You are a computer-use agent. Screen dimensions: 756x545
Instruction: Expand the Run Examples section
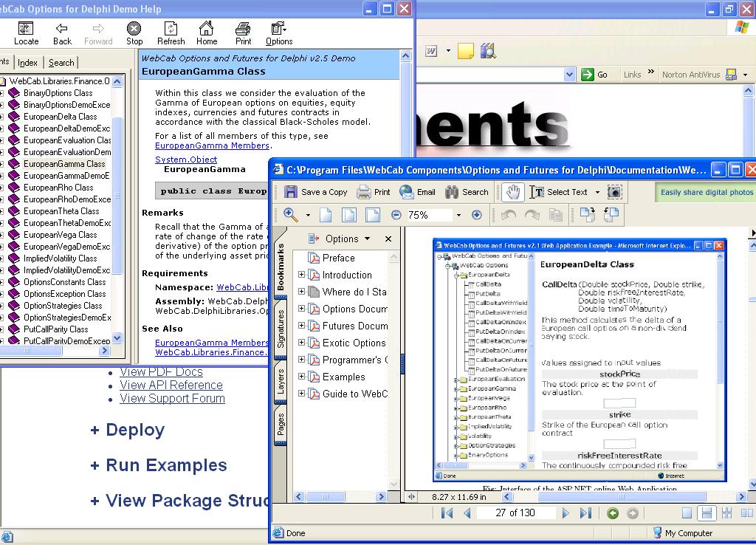(158, 465)
